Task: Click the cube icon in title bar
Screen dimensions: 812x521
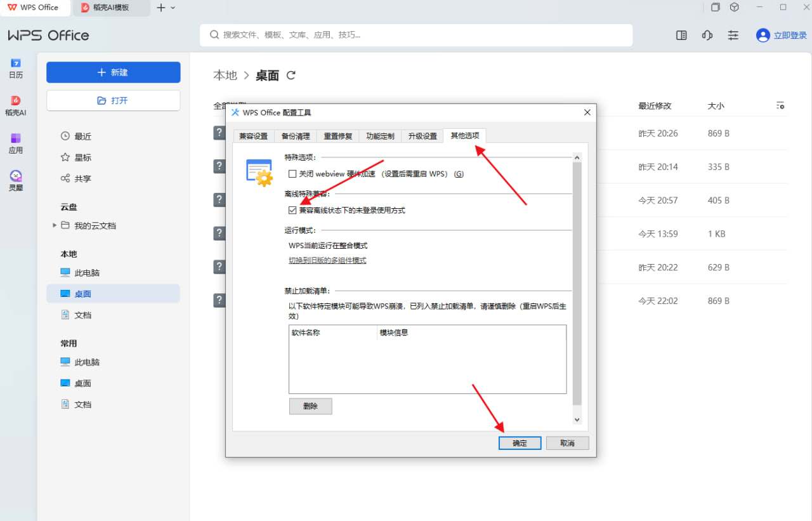Action: click(735, 8)
